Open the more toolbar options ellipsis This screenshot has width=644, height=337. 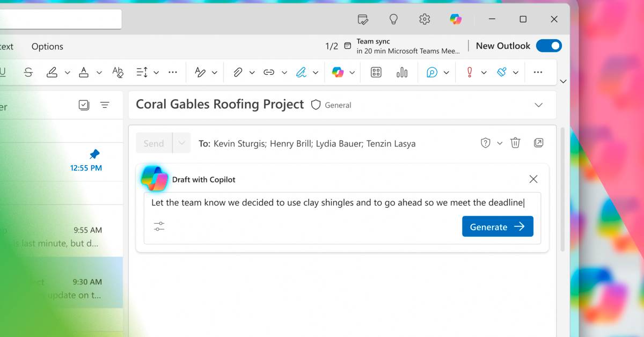(x=538, y=72)
